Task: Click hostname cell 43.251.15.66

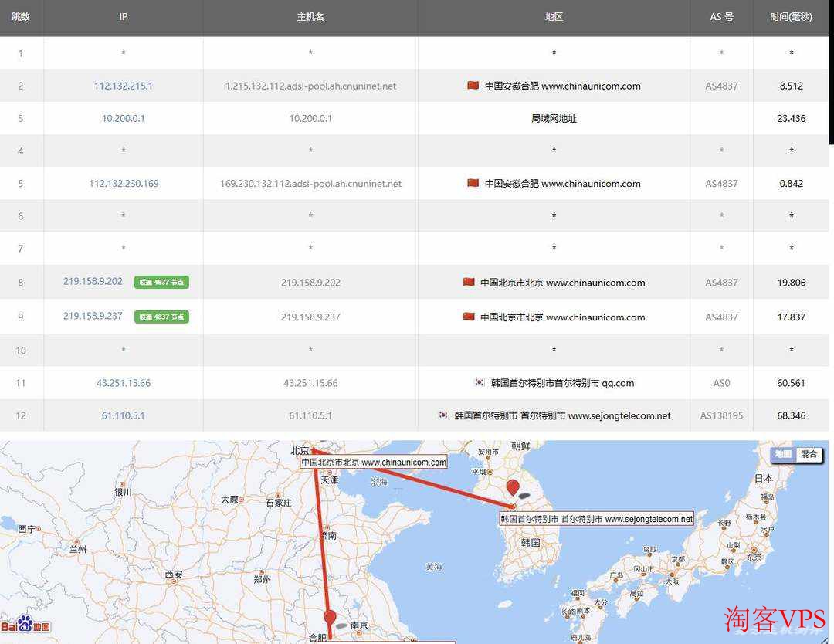Action: (x=310, y=383)
